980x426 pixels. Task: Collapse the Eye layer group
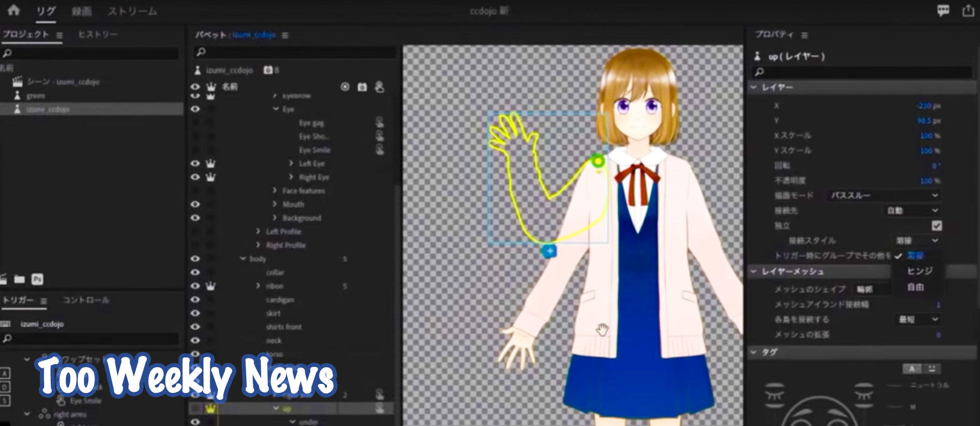tap(276, 109)
